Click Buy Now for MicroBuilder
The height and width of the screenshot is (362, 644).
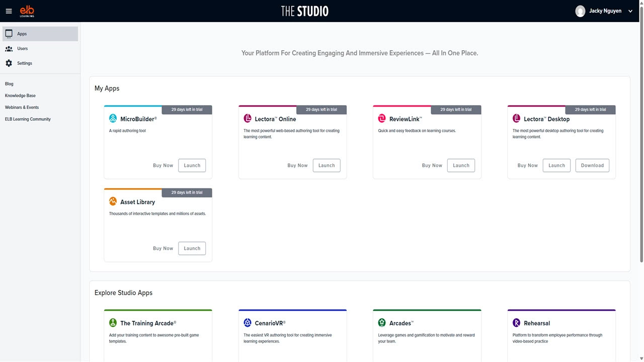pos(163,165)
